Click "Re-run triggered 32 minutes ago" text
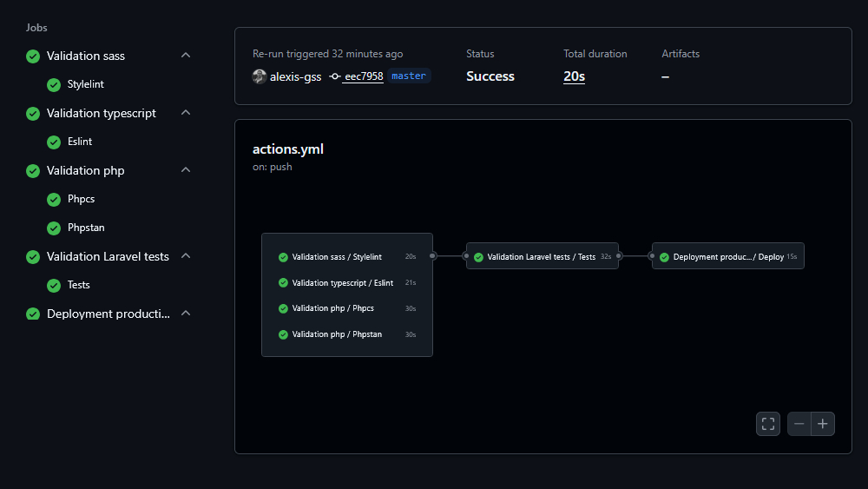 pyautogui.click(x=328, y=54)
